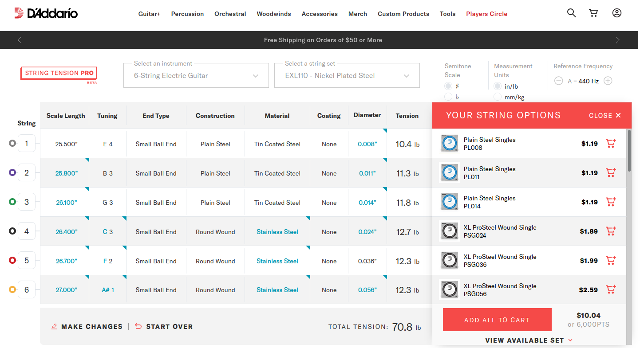Show next promo banner message
This screenshot has width=644, height=348.
(618, 40)
